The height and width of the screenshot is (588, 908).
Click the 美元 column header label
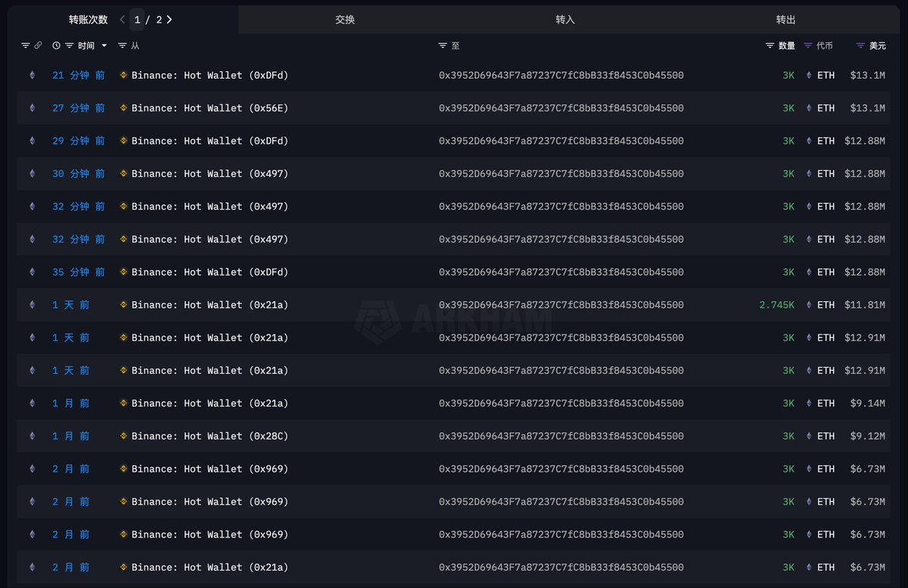(x=878, y=45)
